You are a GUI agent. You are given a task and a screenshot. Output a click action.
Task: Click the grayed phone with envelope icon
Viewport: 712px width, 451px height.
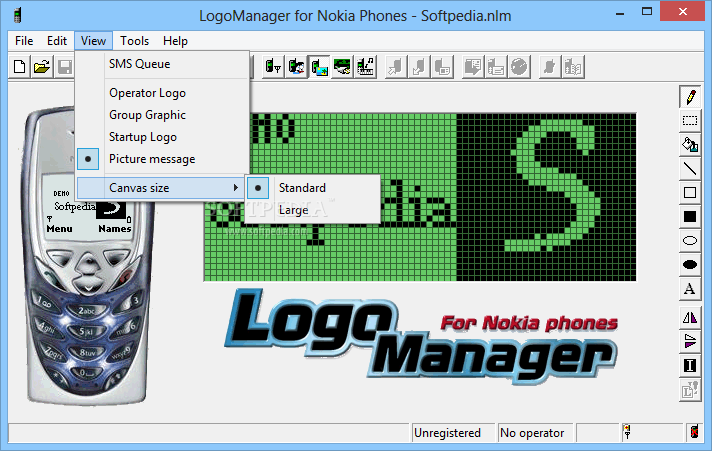coord(496,67)
